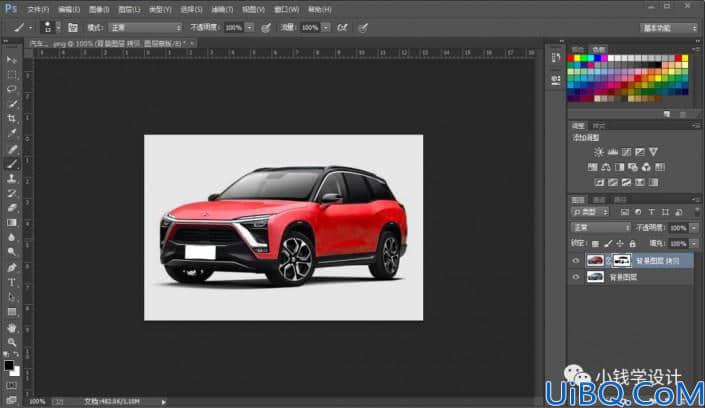
Task: Select the Rectangular Marquee tool
Action: [12, 75]
